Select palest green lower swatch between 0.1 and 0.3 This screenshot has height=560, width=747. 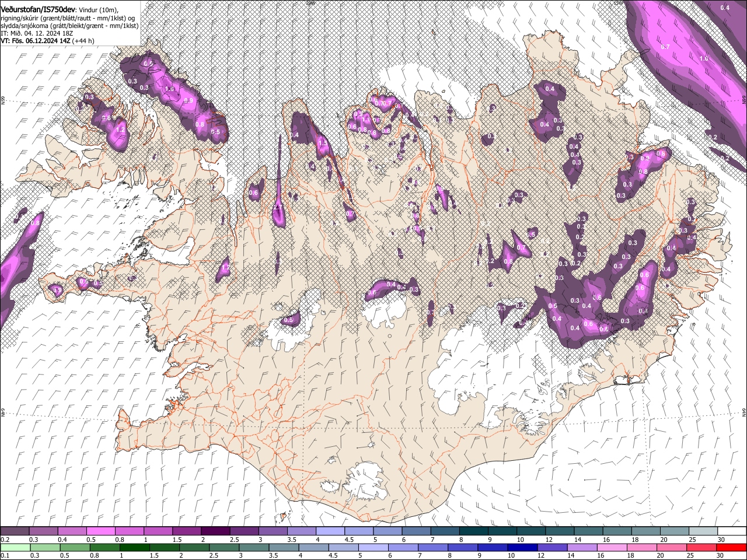(x=15, y=548)
